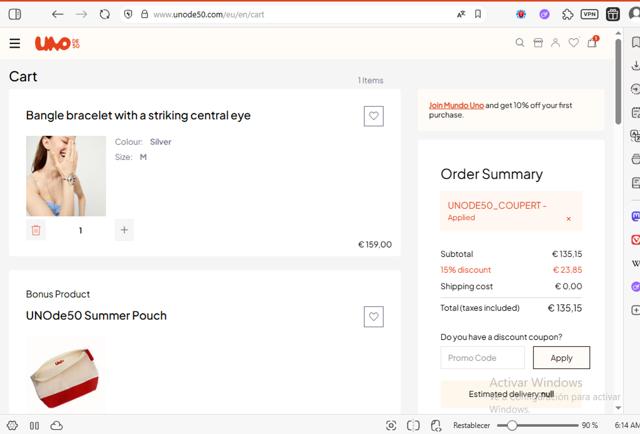Reload the current page

pos(105,14)
